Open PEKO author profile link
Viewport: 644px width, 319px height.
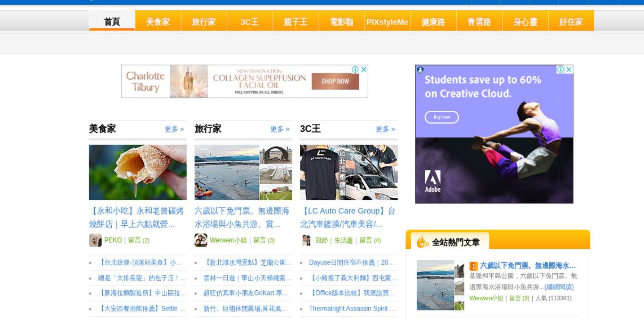click(113, 240)
